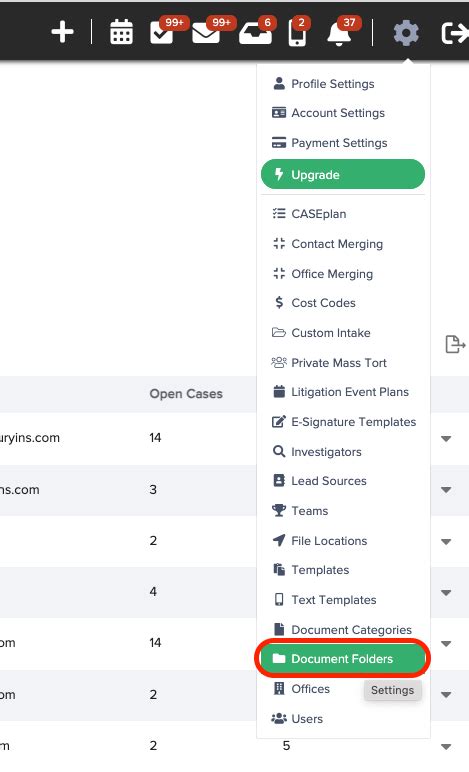Select E-Signature Templates entry

tap(353, 422)
